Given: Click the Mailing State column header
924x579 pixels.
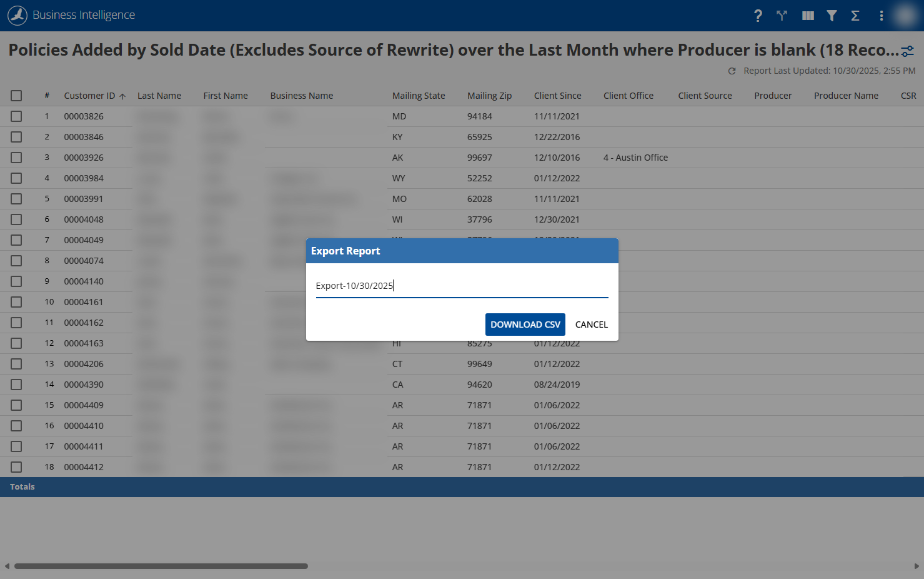Looking at the screenshot, I should pos(419,96).
